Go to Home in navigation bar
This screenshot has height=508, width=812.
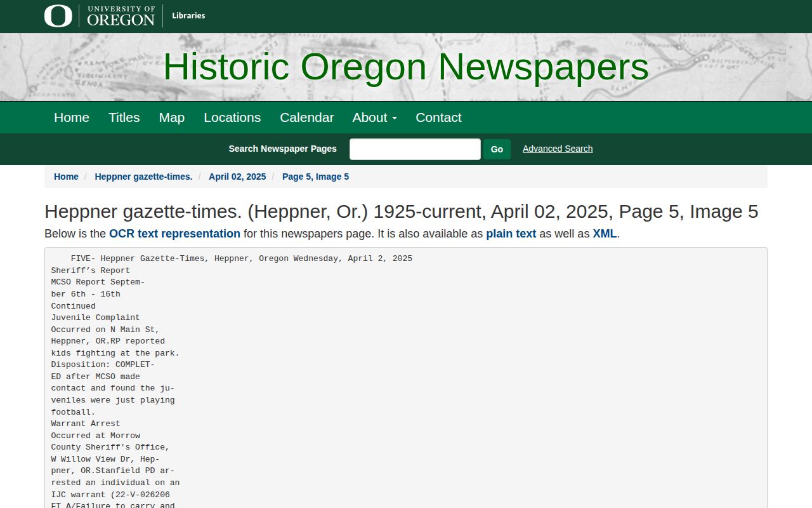click(72, 117)
